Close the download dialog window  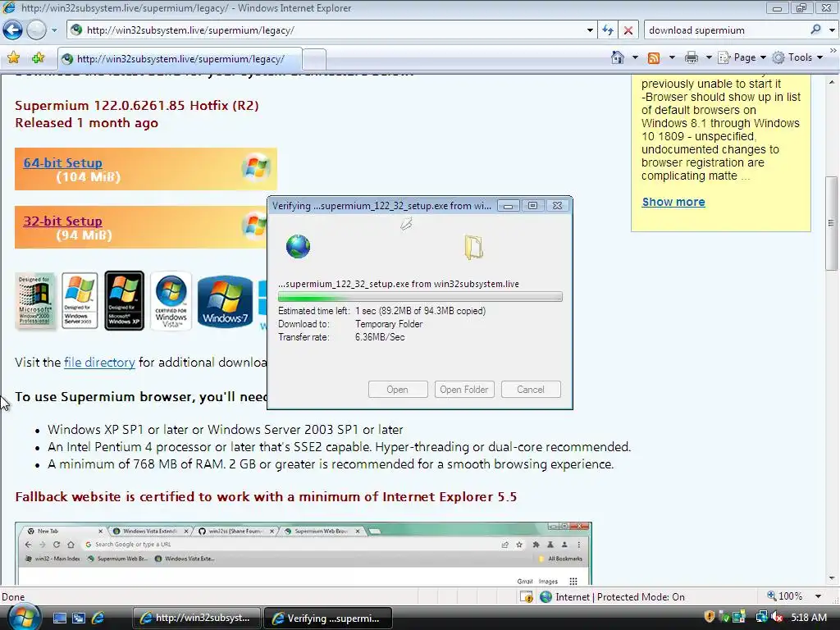(557, 206)
